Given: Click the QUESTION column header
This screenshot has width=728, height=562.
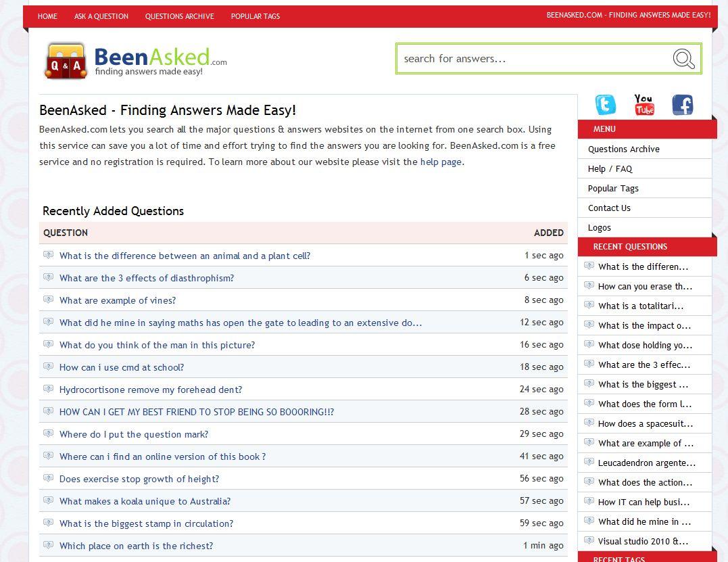Looking at the screenshot, I should click(x=66, y=233).
